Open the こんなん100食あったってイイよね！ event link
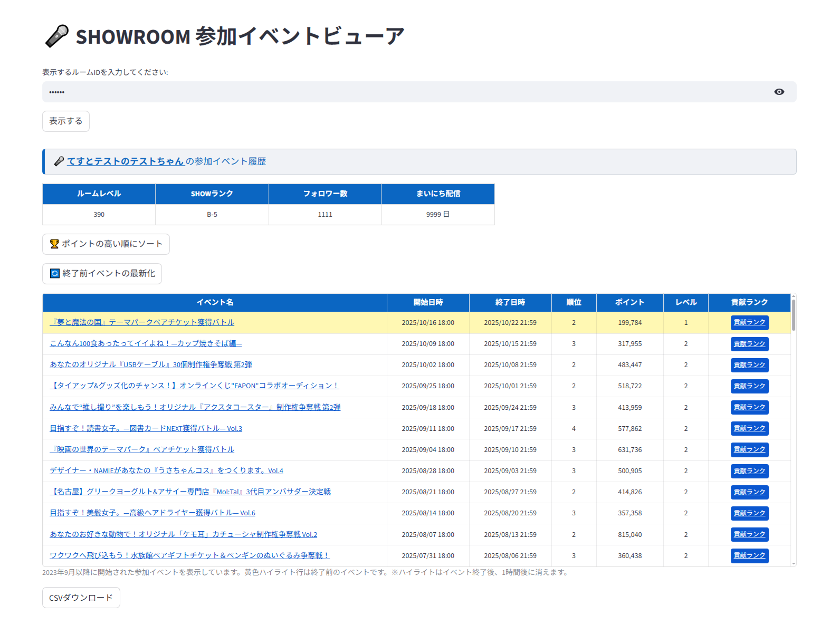Image resolution: width=840 pixels, height=634 pixels. pyautogui.click(x=146, y=343)
